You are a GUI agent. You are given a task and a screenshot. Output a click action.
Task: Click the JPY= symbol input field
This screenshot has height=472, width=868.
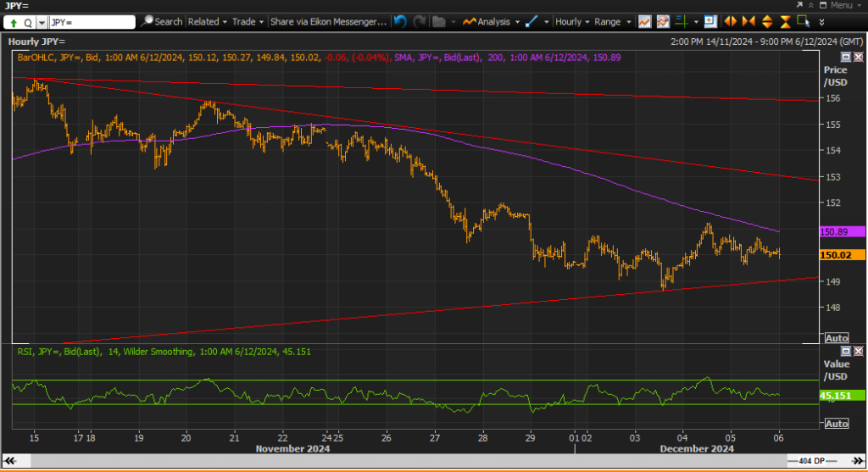click(92, 22)
